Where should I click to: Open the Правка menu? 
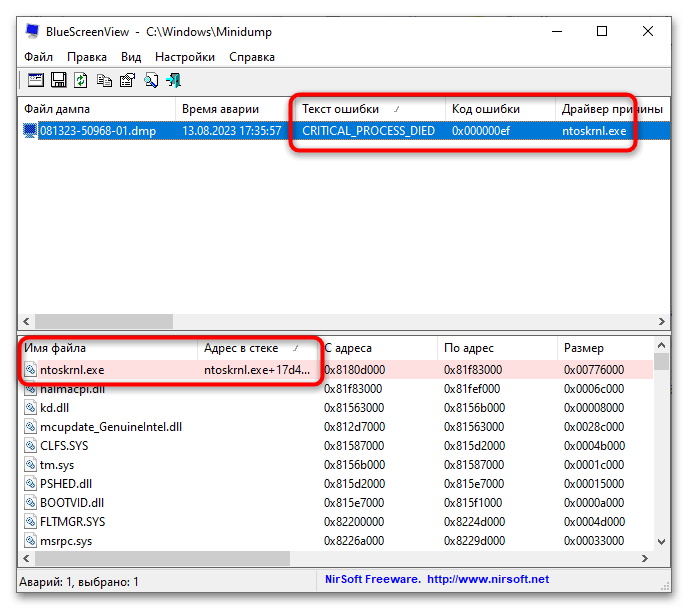coord(87,57)
